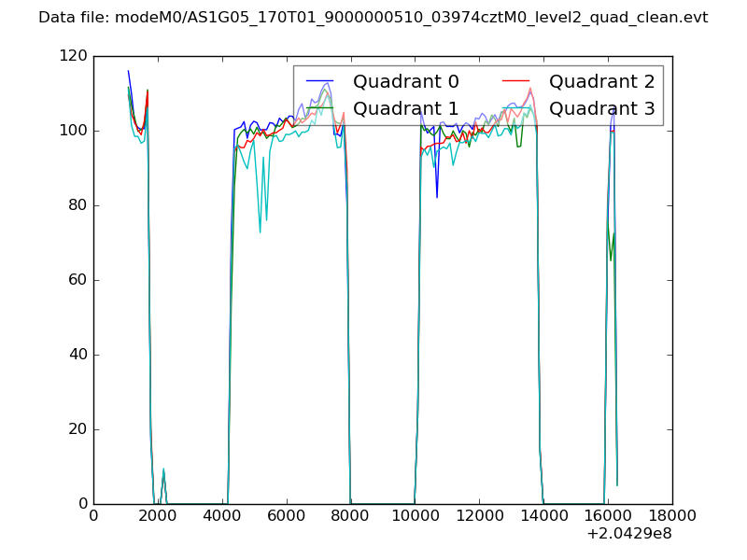This screenshot has height=560, width=747.
Task: Click the plot title showing the data file
Action: (373, 18)
